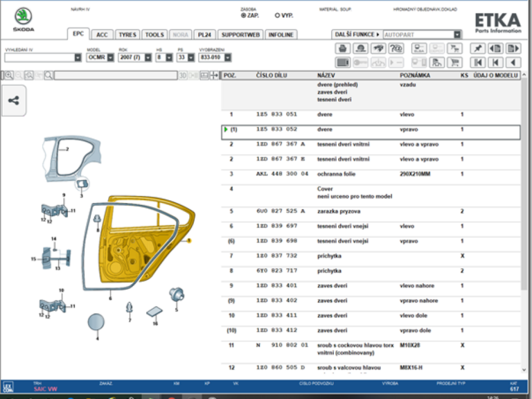Click the pushpin icon
The height and width of the screenshot is (399, 532).
tap(477, 48)
